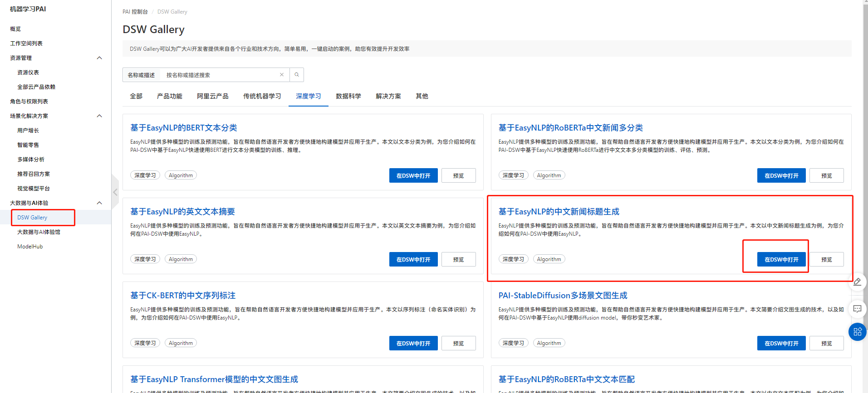This screenshot has height=393, width=868.
Task: Preview the RoBERTa中文新闻多分类 case
Action: pyautogui.click(x=827, y=175)
